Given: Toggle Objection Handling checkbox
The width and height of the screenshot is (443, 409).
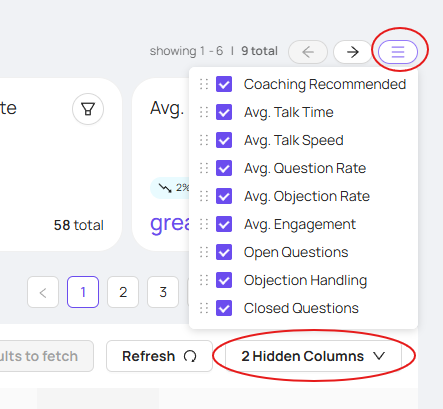Looking at the screenshot, I should point(224,280).
